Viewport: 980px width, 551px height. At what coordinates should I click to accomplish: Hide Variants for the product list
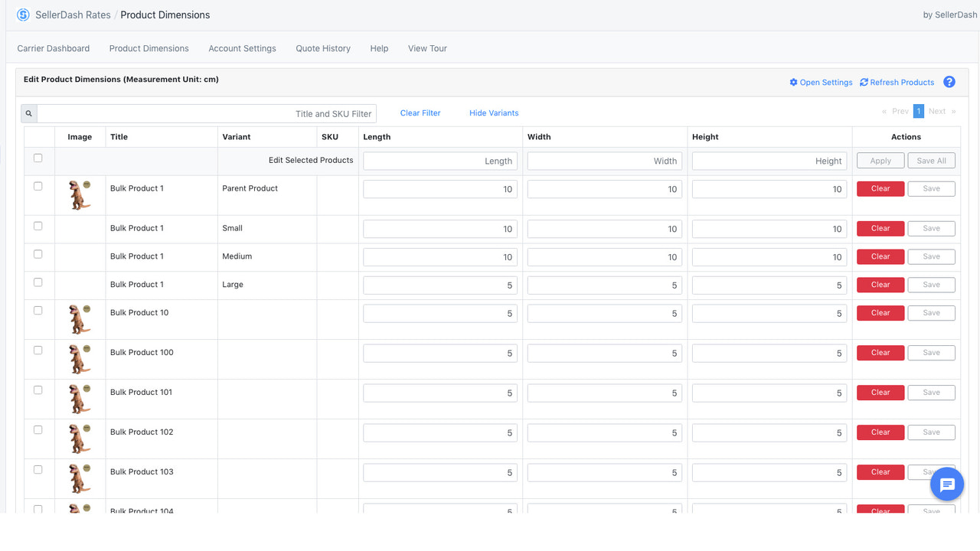tap(493, 112)
